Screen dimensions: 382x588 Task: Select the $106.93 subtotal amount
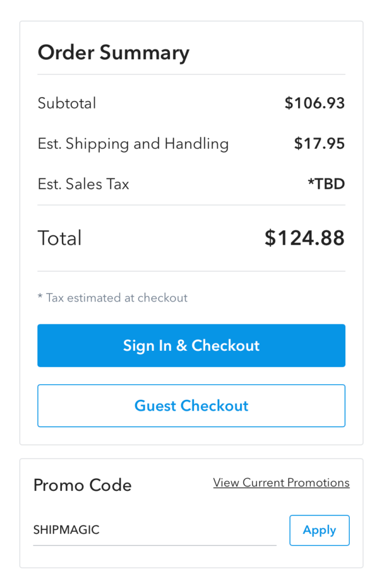tap(315, 103)
